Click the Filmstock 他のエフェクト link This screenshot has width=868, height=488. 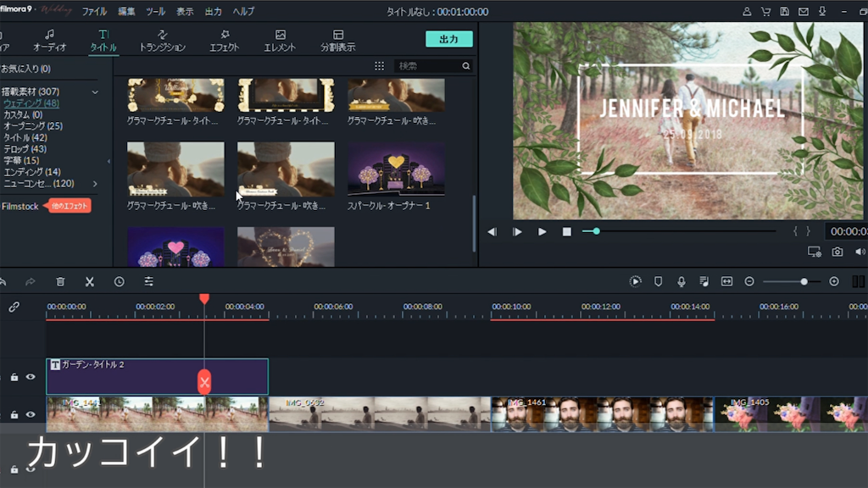coord(69,206)
